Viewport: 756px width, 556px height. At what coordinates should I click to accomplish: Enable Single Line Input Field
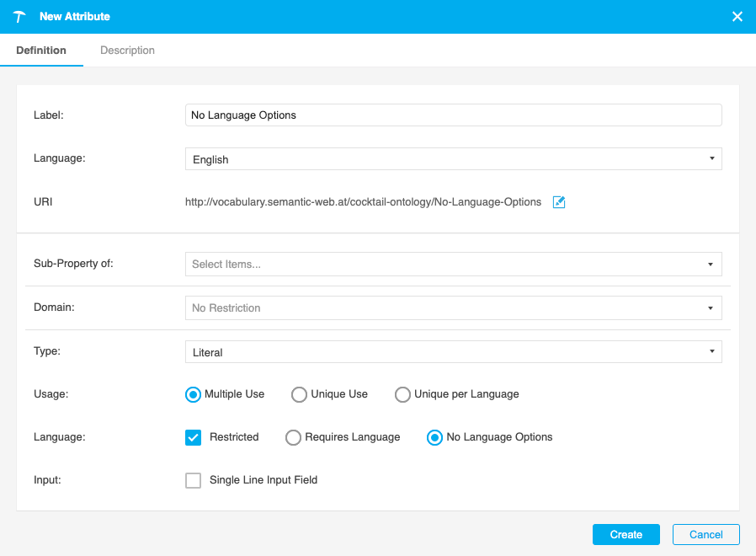(193, 480)
